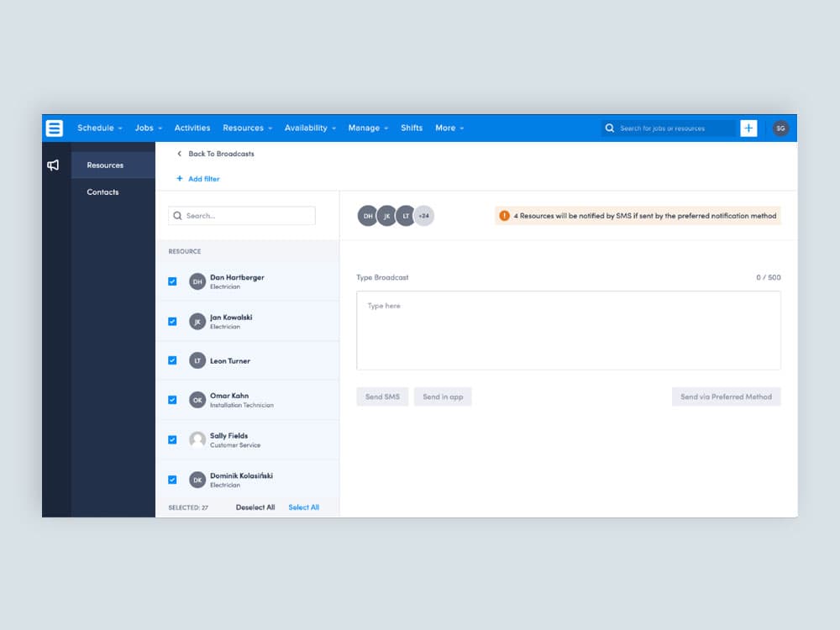
Task: Click the back arrow beside Back To Broadcasts
Action: pos(180,154)
